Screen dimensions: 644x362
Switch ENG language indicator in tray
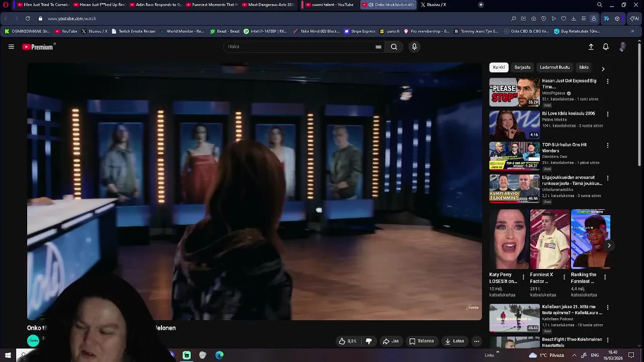(595, 355)
